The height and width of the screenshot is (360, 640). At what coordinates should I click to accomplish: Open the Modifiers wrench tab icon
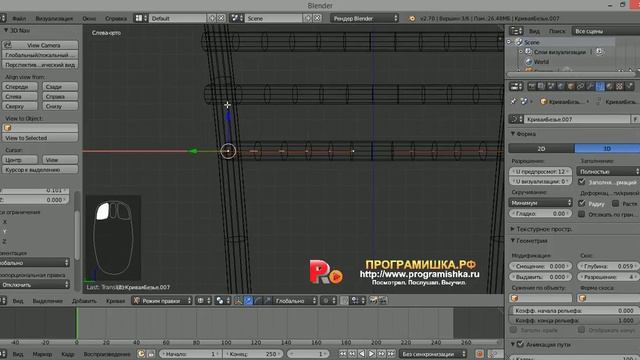point(590,86)
